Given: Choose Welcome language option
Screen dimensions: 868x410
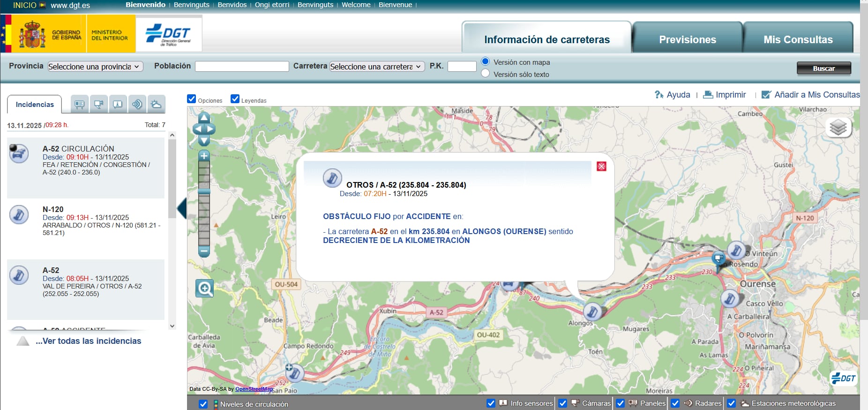Looking at the screenshot, I should point(356,5).
